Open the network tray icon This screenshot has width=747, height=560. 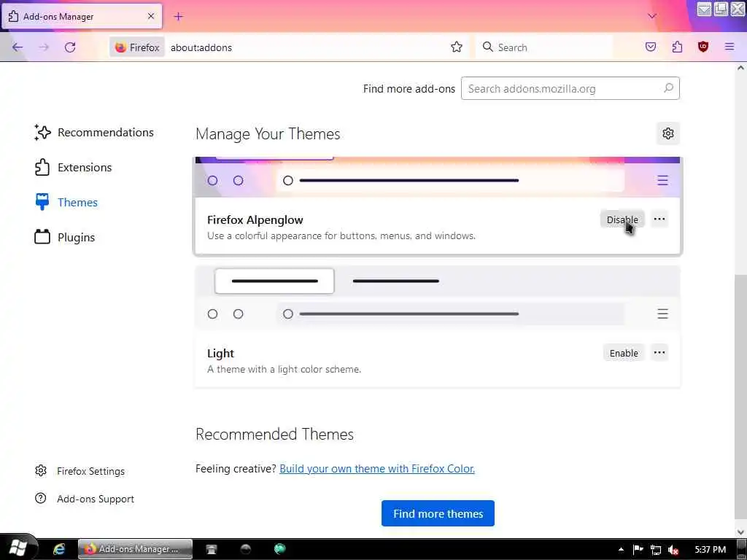656,550
